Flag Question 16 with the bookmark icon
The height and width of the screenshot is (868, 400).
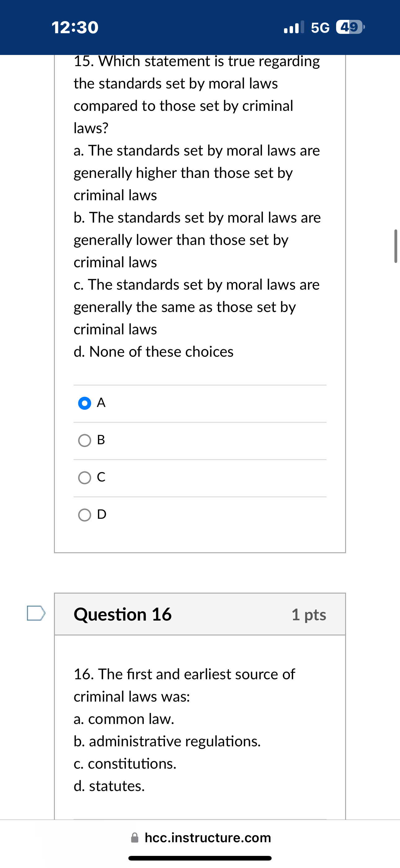pyautogui.click(x=36, y=613)
